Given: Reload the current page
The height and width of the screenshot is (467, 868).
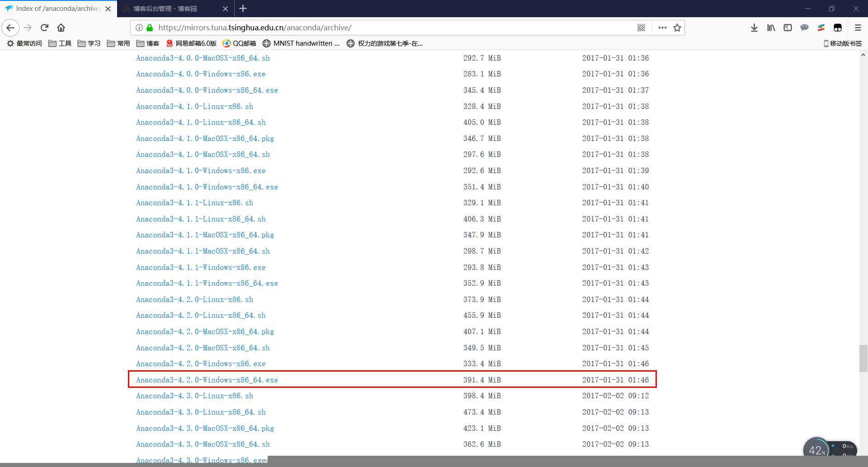Looking at the screenshot, I should pos(44,28).
